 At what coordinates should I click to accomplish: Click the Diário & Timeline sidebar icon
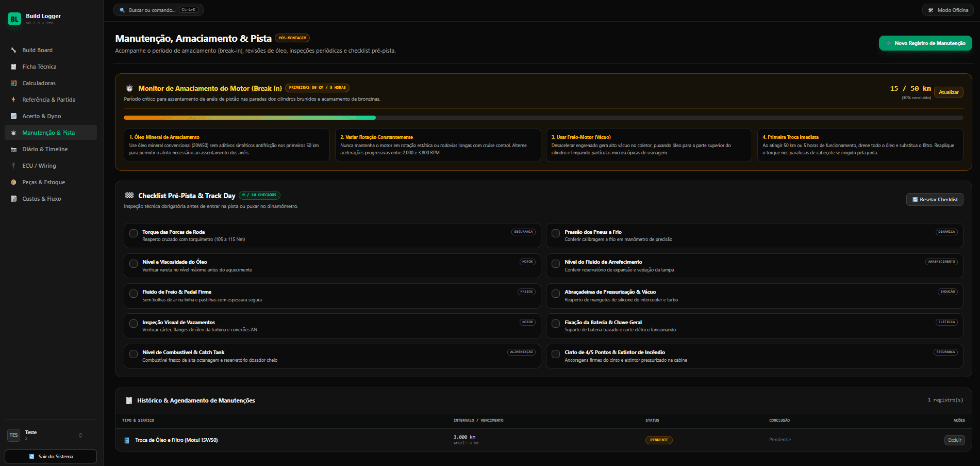[x=13, y=149]
